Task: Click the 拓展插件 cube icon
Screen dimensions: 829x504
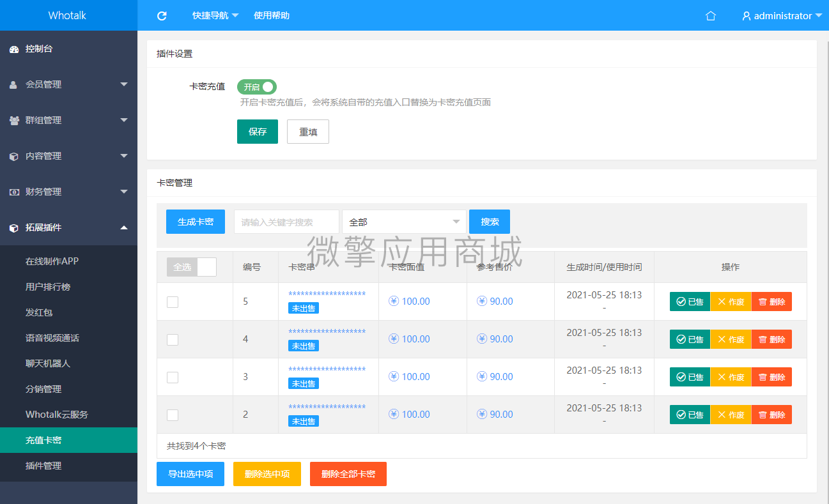Action: click(x=14, y=227)
